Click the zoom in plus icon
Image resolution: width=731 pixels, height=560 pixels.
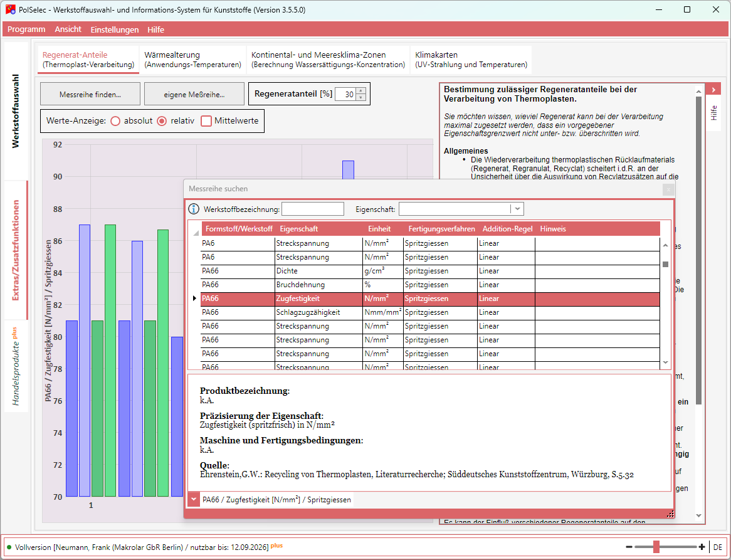tap(701, 547)
